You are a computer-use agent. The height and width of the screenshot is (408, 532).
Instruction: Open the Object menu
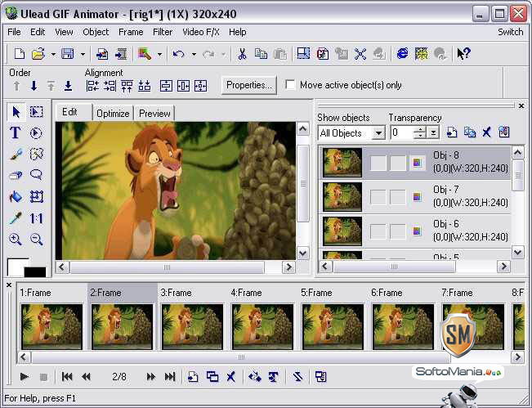96,32
